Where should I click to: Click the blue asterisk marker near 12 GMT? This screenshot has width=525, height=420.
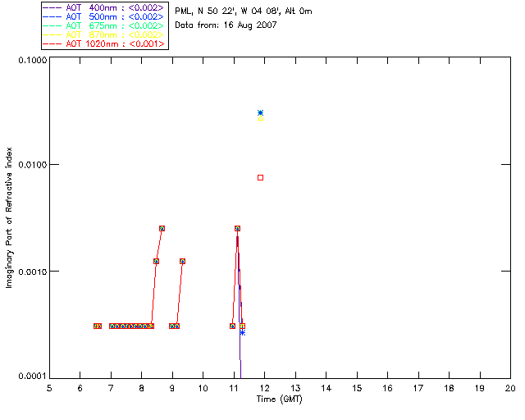tap(261, 112)
